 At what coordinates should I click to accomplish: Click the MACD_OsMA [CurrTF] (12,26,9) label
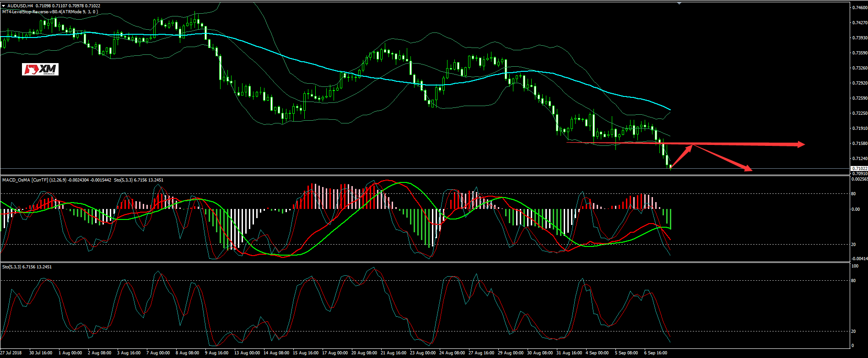(34, 180)
